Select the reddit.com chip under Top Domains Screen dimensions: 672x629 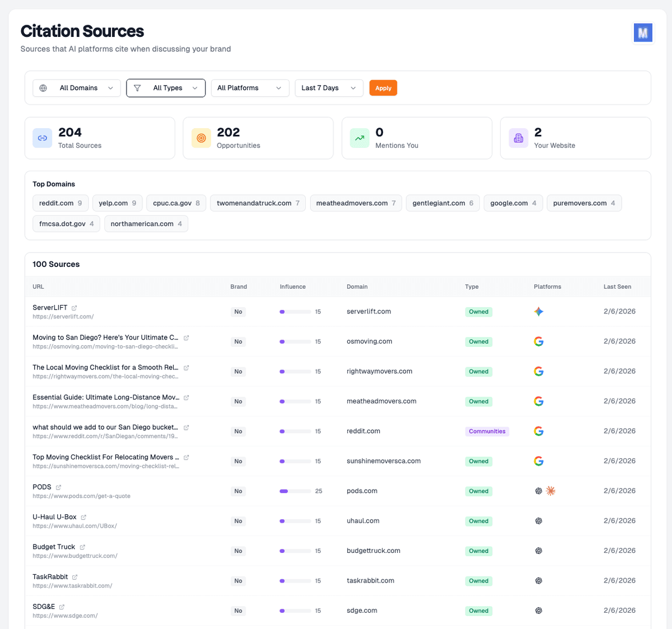(x=60, y=203)
